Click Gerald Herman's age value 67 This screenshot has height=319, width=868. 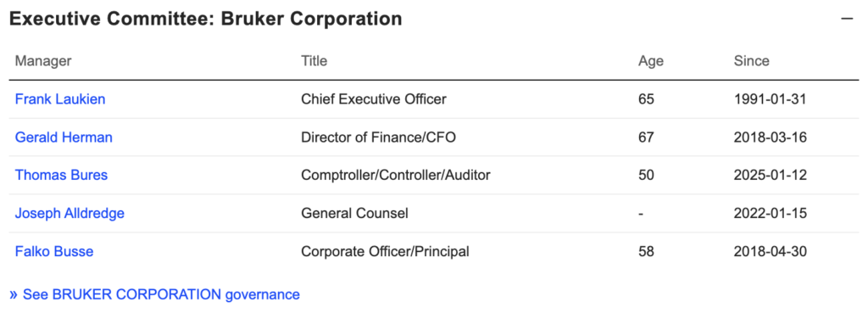point(646,137)
